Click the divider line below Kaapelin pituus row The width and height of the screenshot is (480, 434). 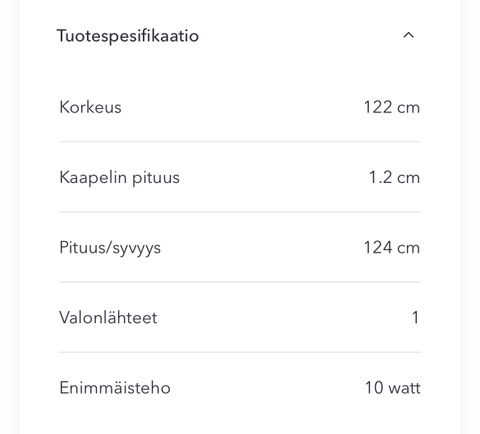tap(240, 212)
